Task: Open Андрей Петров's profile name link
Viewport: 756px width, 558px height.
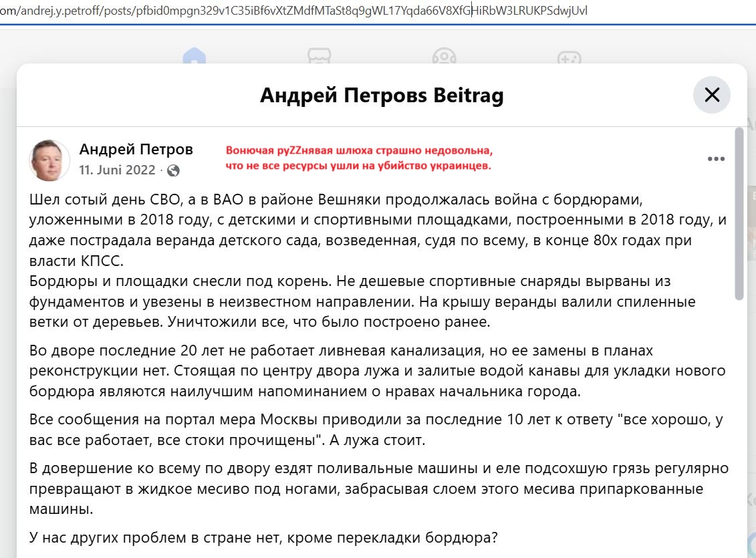Action: click(x=136, y=149)
